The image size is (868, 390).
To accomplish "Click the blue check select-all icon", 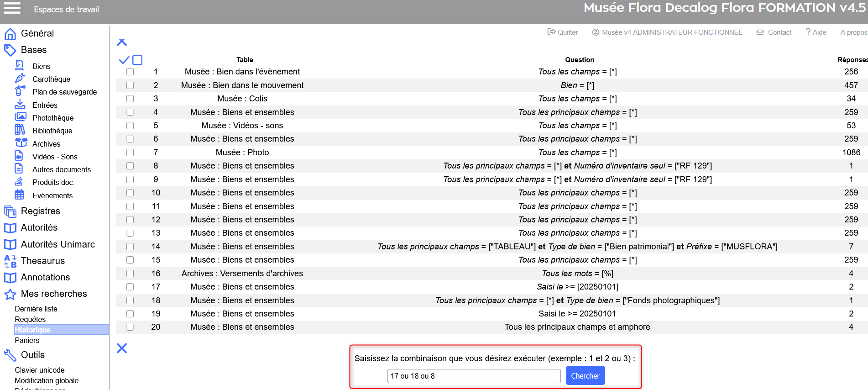I will [x=124, y=60].
